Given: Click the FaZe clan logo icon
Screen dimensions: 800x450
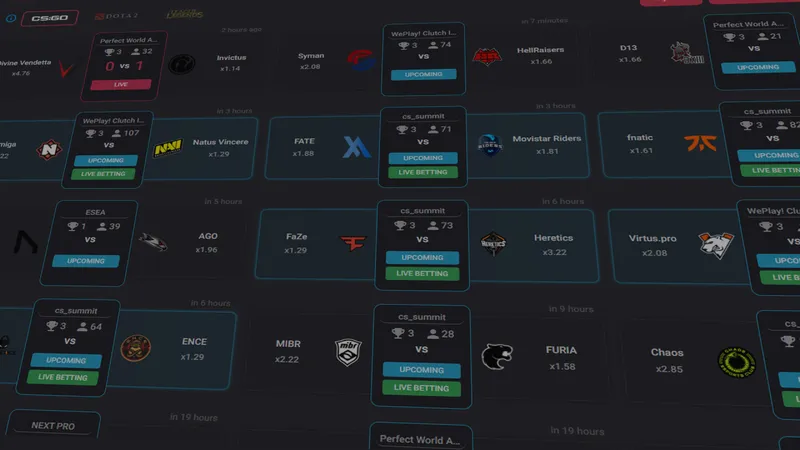Looking at the screenshot, I should coord(353,243).
